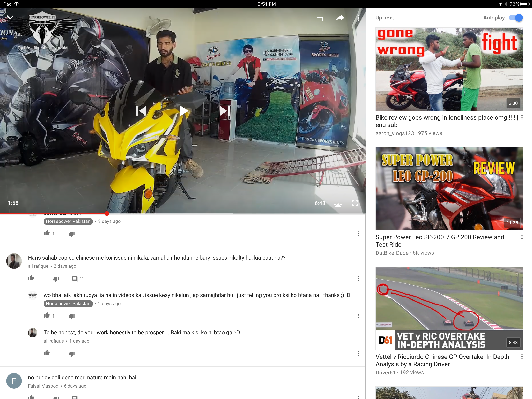Like Horsepower Pakistan's 3 days ago reply

pyautogui.click(x=47, y=233)
